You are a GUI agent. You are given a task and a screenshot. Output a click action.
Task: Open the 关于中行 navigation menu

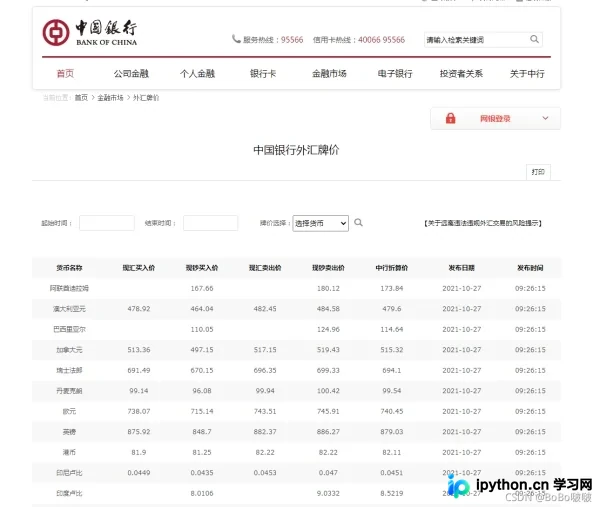[x=527, y=73]
